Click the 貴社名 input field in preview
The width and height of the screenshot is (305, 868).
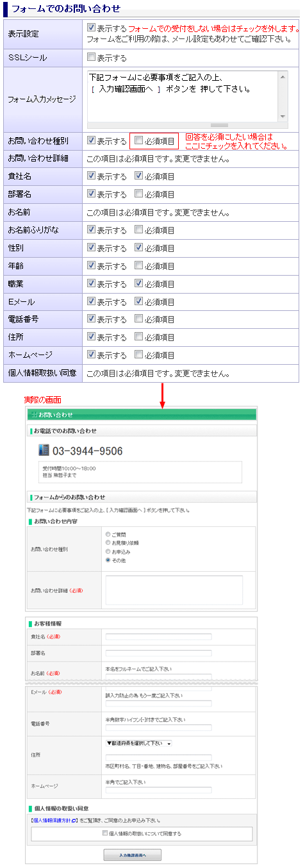(x=158, y=637)
